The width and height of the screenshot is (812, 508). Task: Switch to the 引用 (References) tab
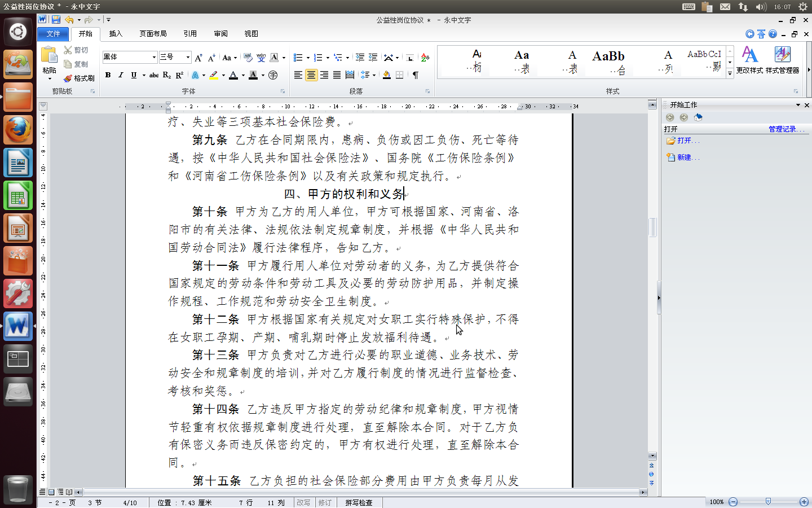(x=190, y=34)
